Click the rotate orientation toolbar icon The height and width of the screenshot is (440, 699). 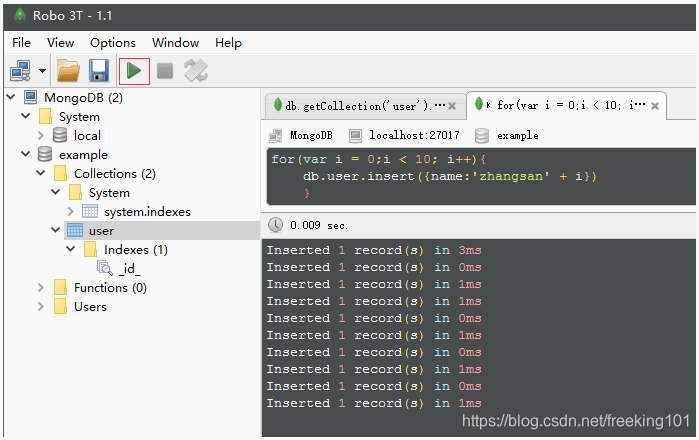(x=196, y=71)
